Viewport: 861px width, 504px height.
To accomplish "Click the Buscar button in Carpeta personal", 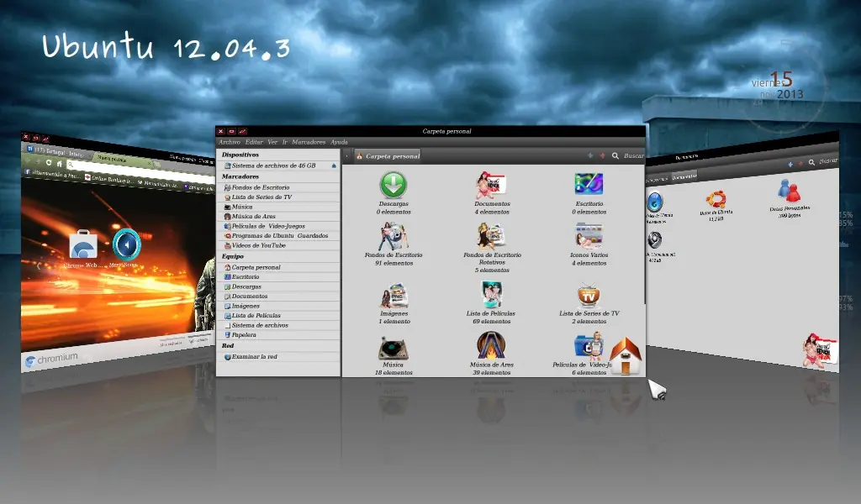I will coord(633,155).
